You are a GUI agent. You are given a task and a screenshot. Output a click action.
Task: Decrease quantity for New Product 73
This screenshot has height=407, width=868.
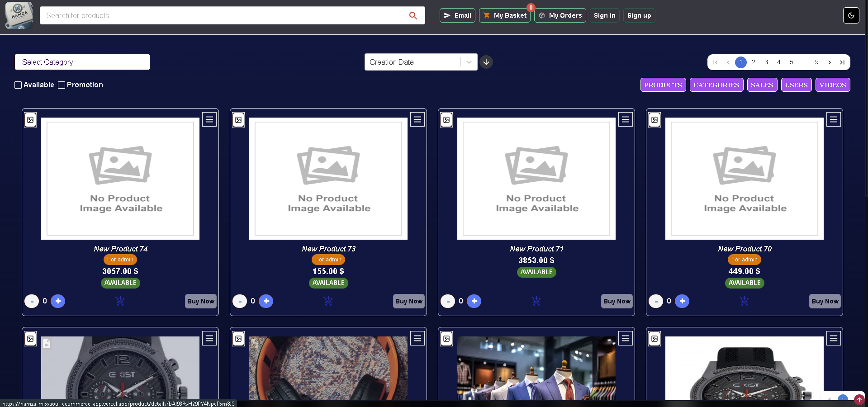(x=240, y=301)
